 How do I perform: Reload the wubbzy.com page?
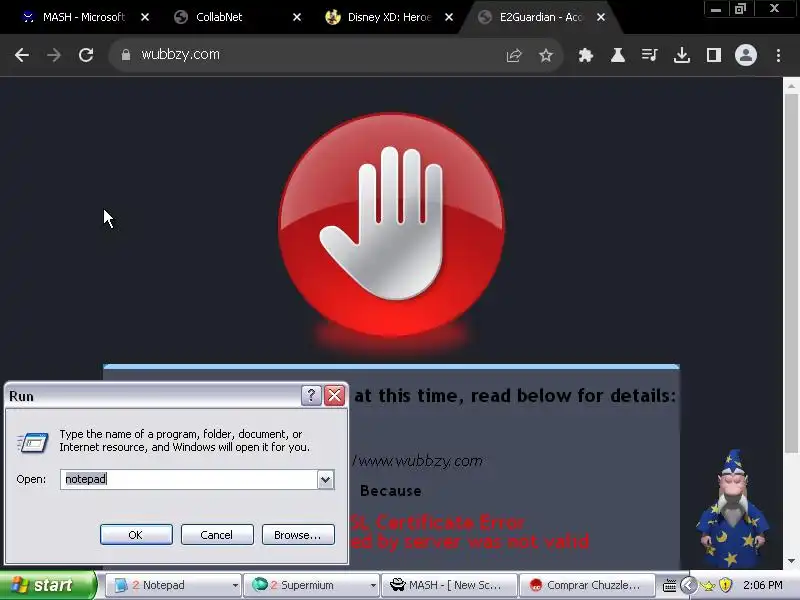86,55
